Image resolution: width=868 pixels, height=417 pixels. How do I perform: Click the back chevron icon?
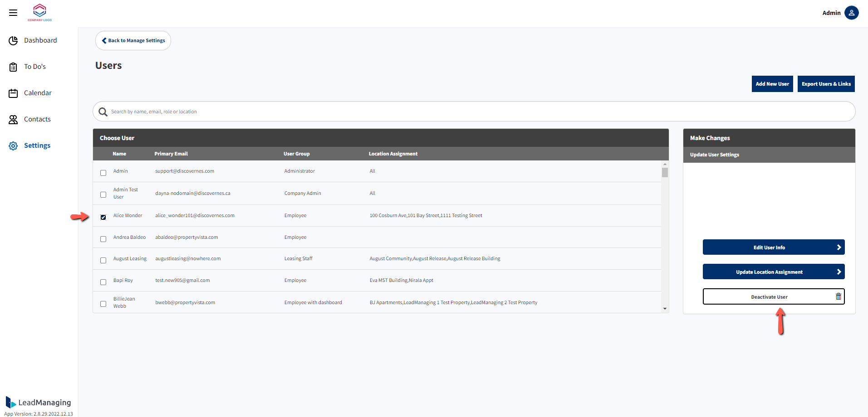104,40
